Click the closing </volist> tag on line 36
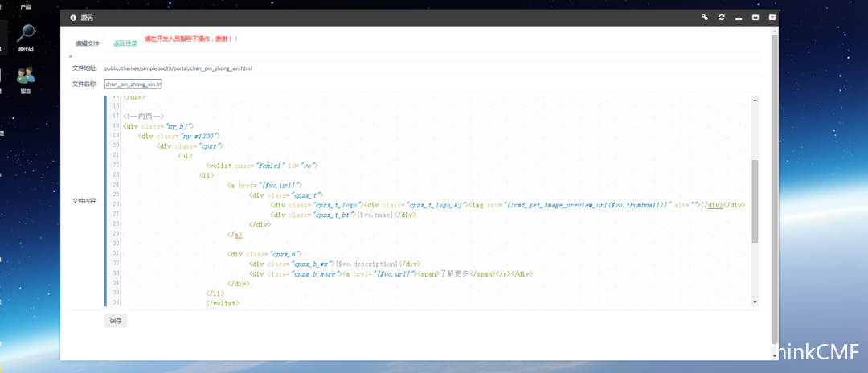This screenshot has width=868, height=373. tap(222, 303)
